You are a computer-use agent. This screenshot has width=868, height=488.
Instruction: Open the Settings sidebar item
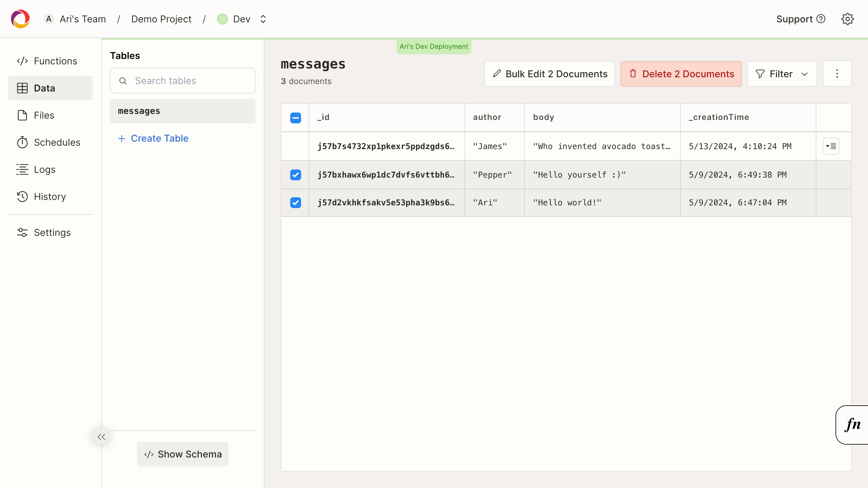pyautogui.click(x=51, y=232)
